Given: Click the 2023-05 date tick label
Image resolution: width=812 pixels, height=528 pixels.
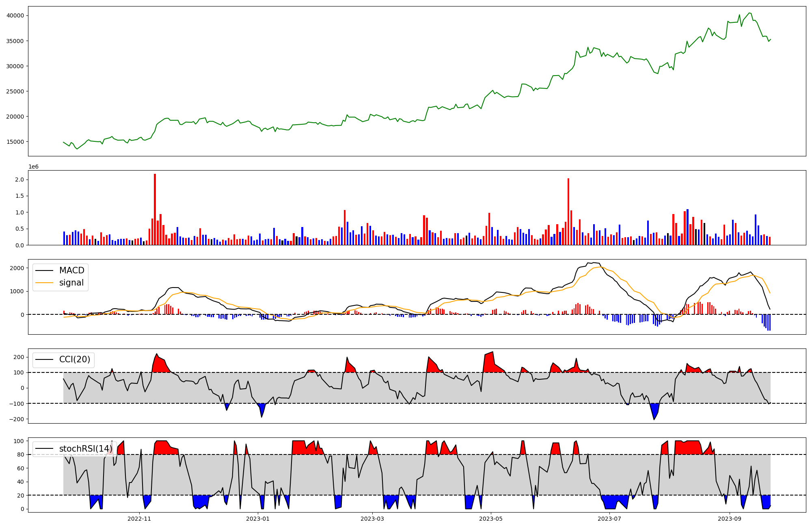Looking at the screenshot, I should pos(490,519).
